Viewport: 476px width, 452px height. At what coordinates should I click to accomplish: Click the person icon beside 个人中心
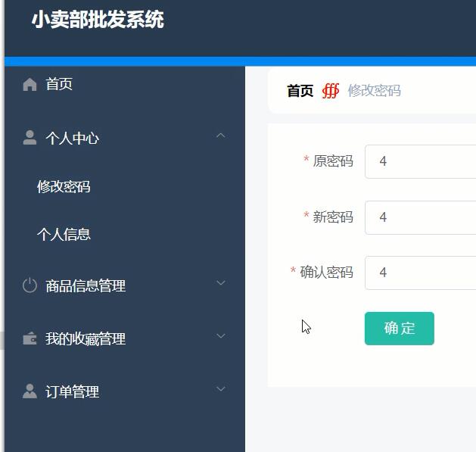click(30, 138)
